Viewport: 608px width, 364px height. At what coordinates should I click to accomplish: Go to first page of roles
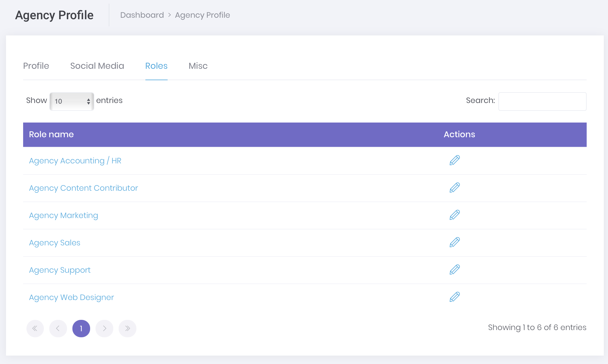pos(35,328)
